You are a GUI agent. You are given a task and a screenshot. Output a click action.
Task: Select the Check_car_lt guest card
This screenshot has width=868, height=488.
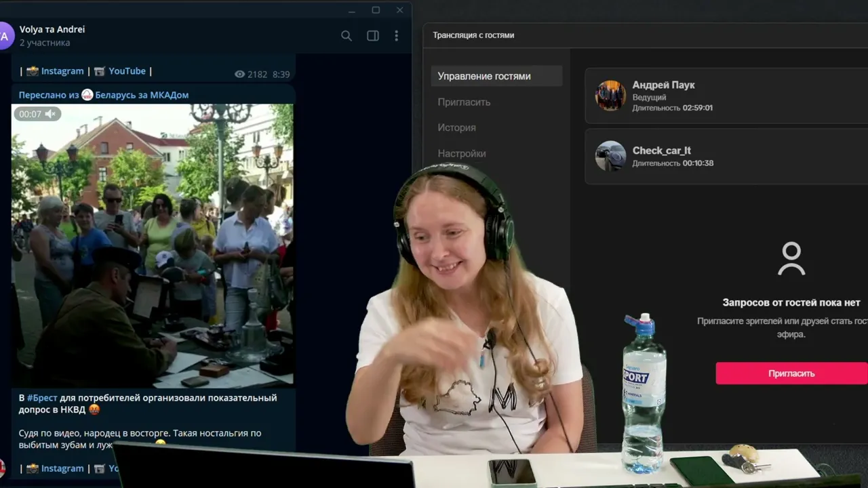pyautogui.click(x=726, y=157)
